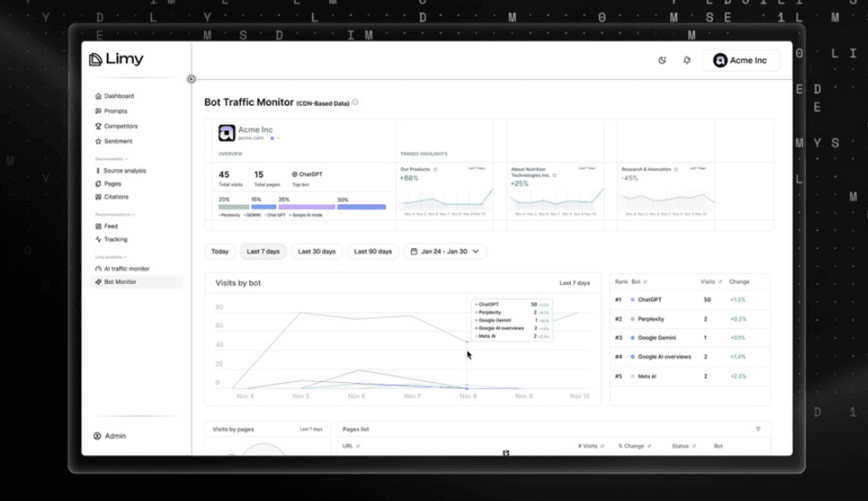Image resolution: width=868 pixels, height=501 pixels.
Task: Collapse the Discoverability sidebar group
Action: tap(111, 159)
